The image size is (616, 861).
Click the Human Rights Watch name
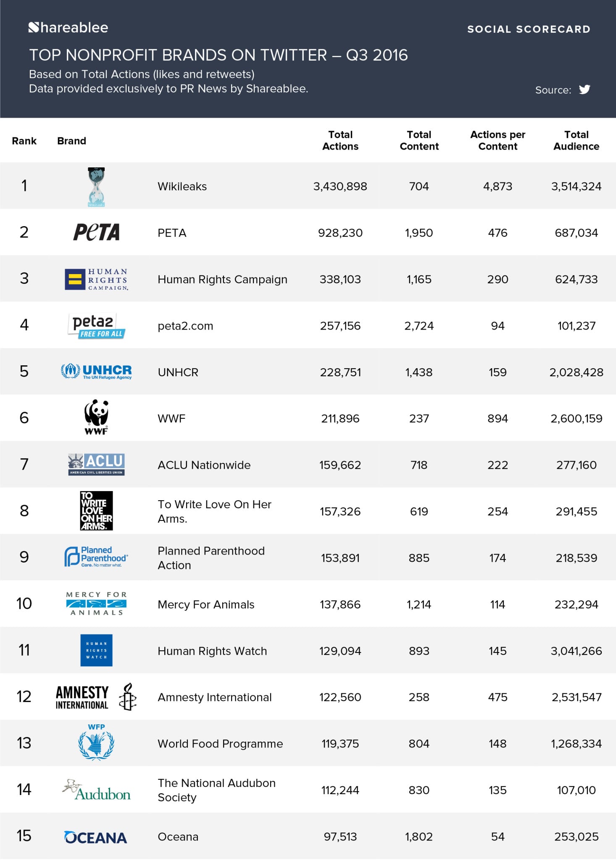[212, 651]
